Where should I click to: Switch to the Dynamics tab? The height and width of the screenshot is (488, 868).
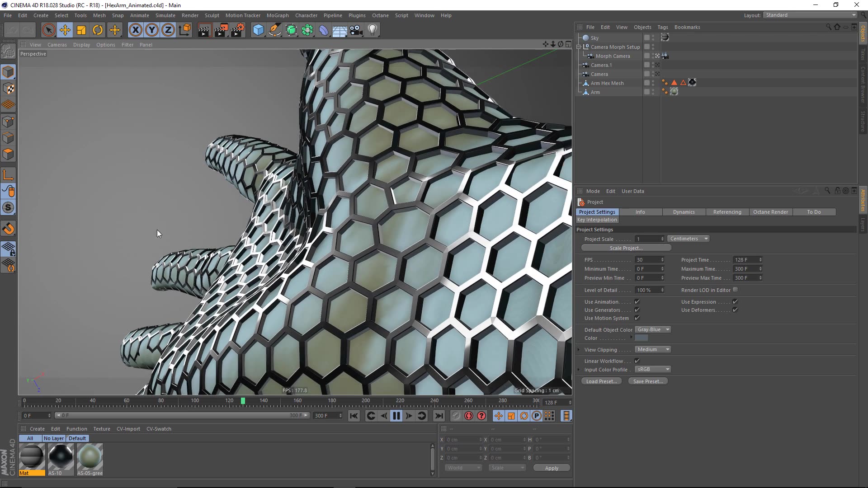[x=684, y=211]
